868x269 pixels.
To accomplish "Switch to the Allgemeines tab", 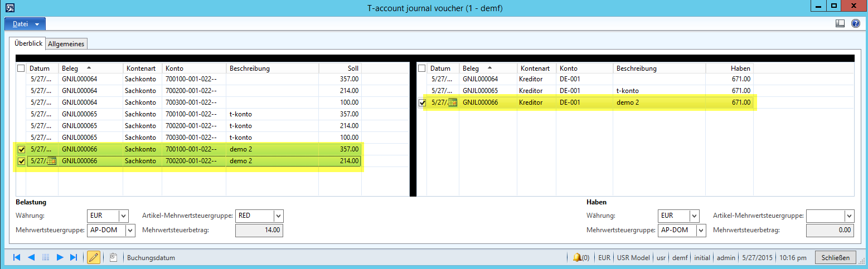I will (66, 43).
